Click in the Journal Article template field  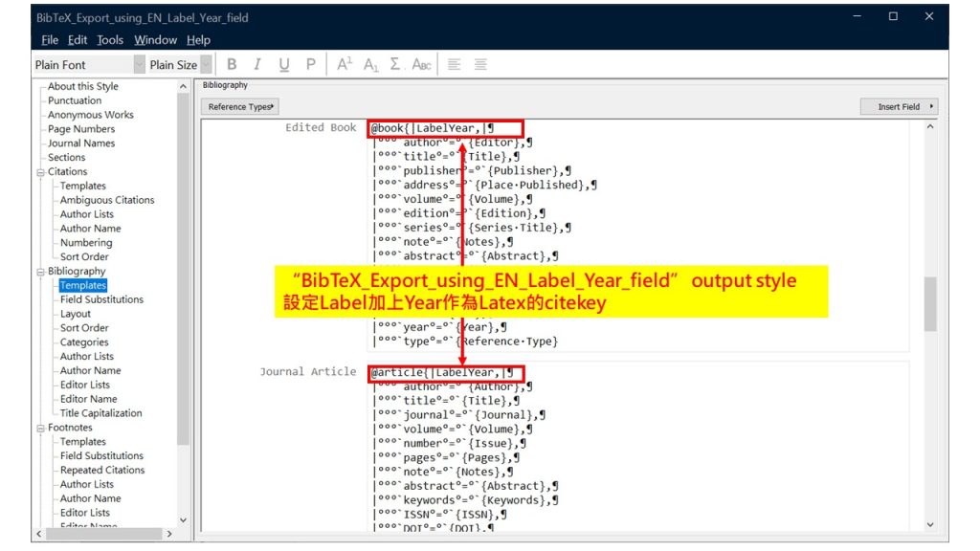coord(637,448)
